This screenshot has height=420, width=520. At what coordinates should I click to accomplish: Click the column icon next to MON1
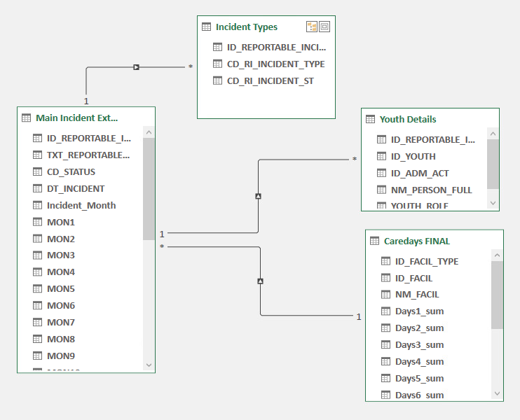tap(37, 222)
